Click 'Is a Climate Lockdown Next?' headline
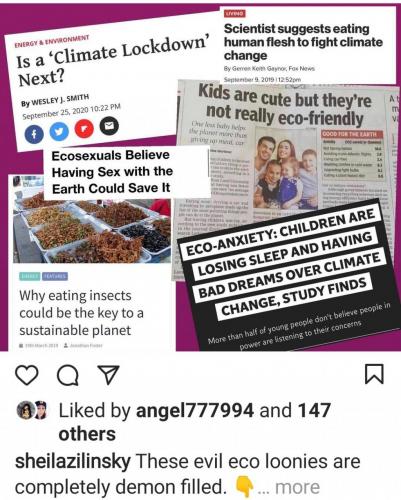Viewport: 401px width, 500px height. coord(113,63)
